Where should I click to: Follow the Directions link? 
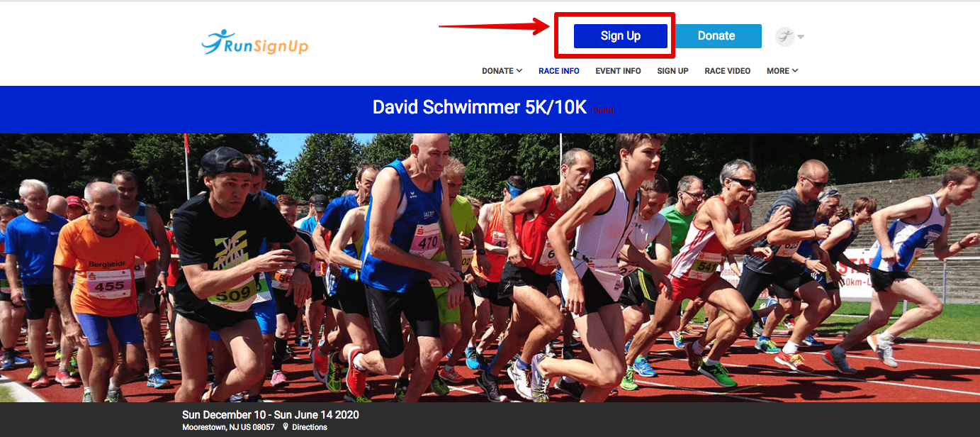coord(310,427)
